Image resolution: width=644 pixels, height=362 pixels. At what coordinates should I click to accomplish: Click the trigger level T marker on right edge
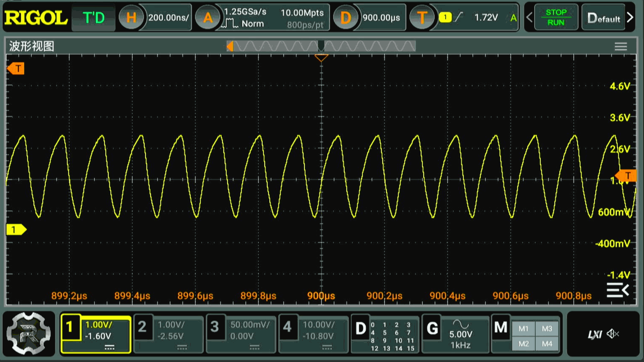626,175
